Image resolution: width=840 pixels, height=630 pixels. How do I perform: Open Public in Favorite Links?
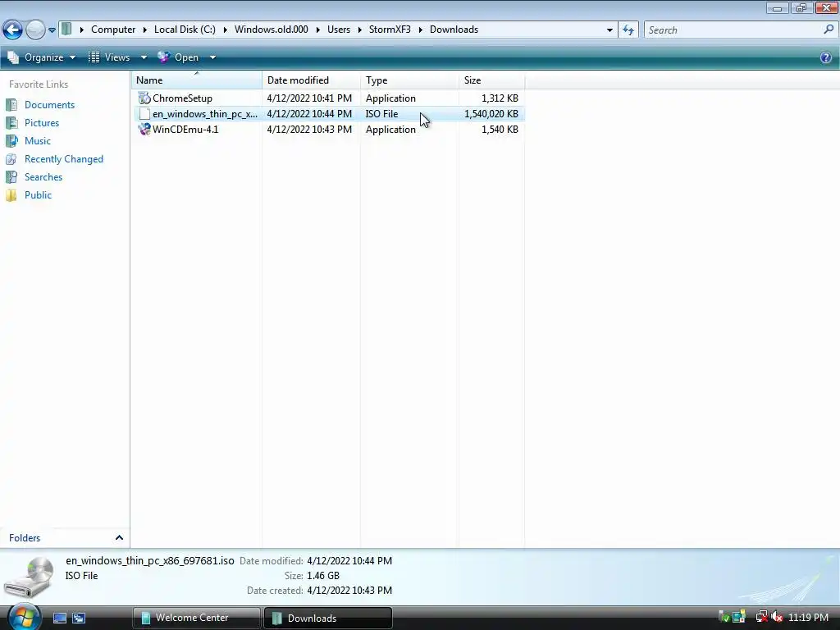click(x=38, y=195)
